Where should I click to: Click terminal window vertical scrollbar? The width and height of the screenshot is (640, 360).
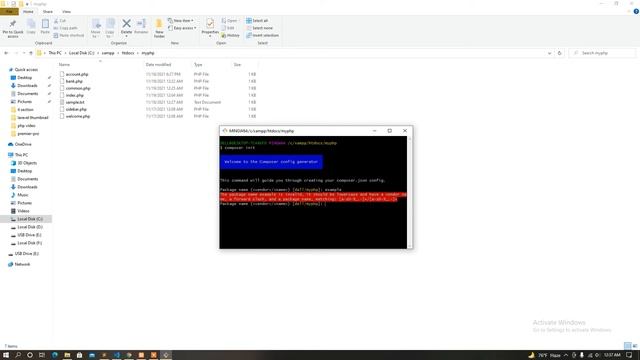[409, 192]
